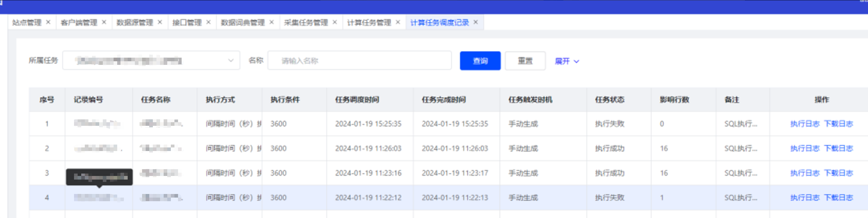Click 下载日志 for row 2
This screenshot has width=868, height=218.
coord(839,148)
